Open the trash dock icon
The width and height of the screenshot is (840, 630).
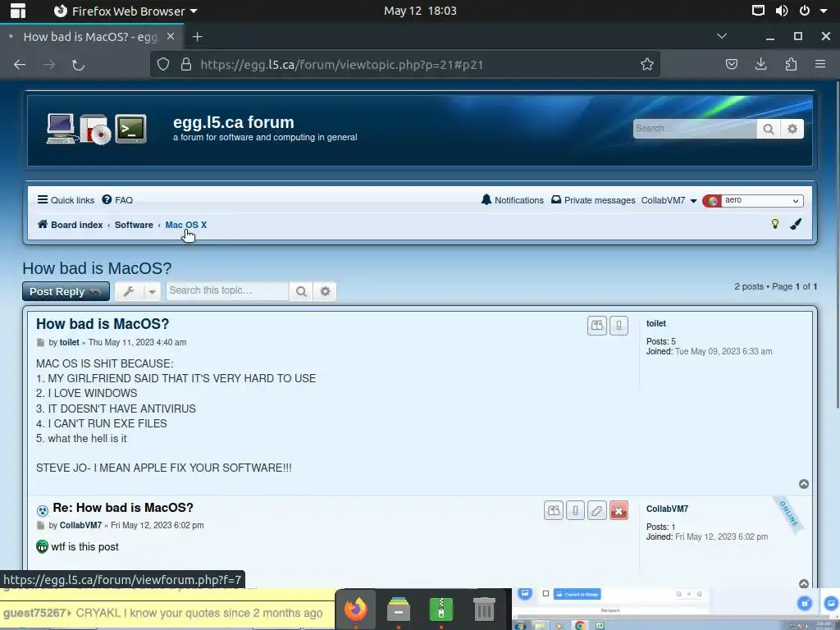pyautogui.click(x=484, y=609)
